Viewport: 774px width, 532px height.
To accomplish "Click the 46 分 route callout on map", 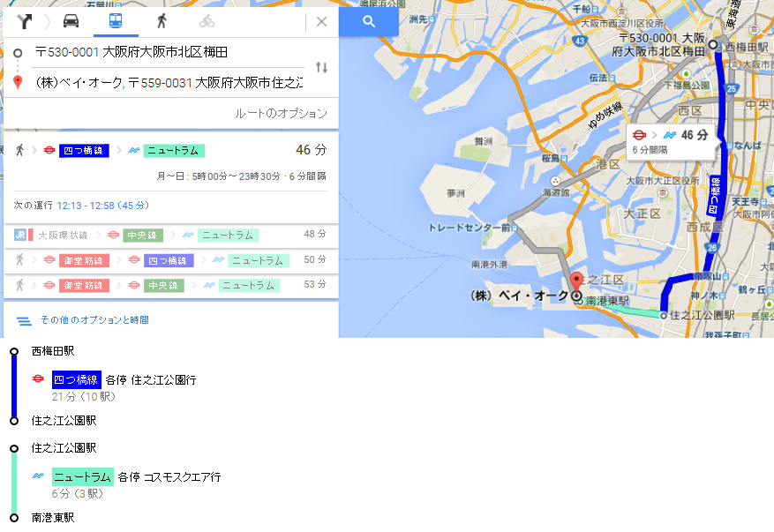I will tap(671, 142).
